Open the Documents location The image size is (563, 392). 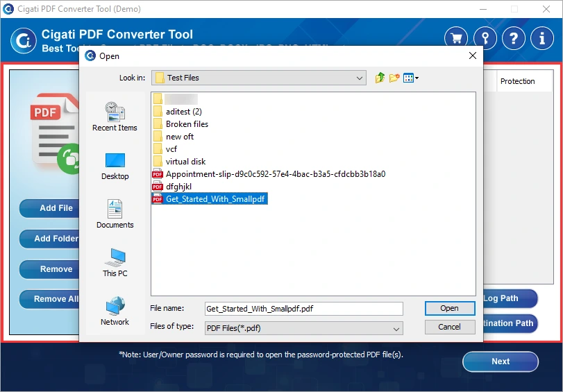point(115,214)
